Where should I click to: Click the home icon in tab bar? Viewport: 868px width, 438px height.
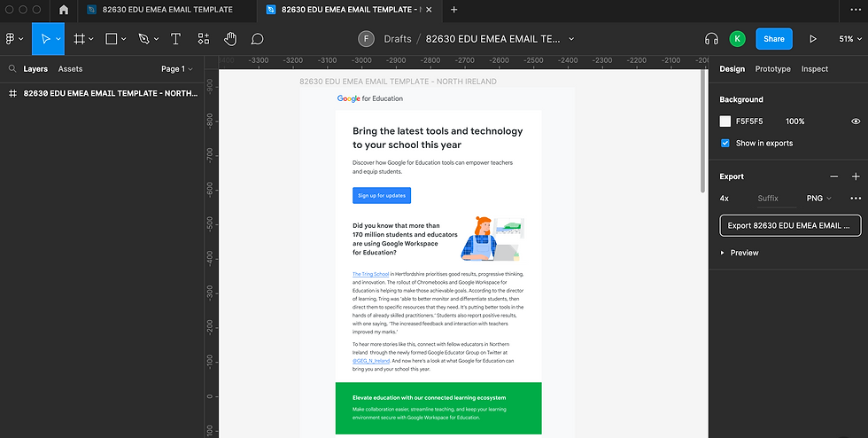(64, 10)
